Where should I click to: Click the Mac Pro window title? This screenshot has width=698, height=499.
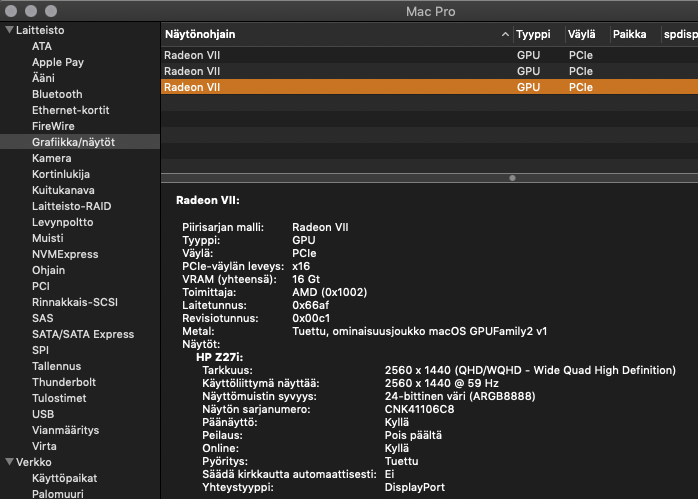point(430,12)
